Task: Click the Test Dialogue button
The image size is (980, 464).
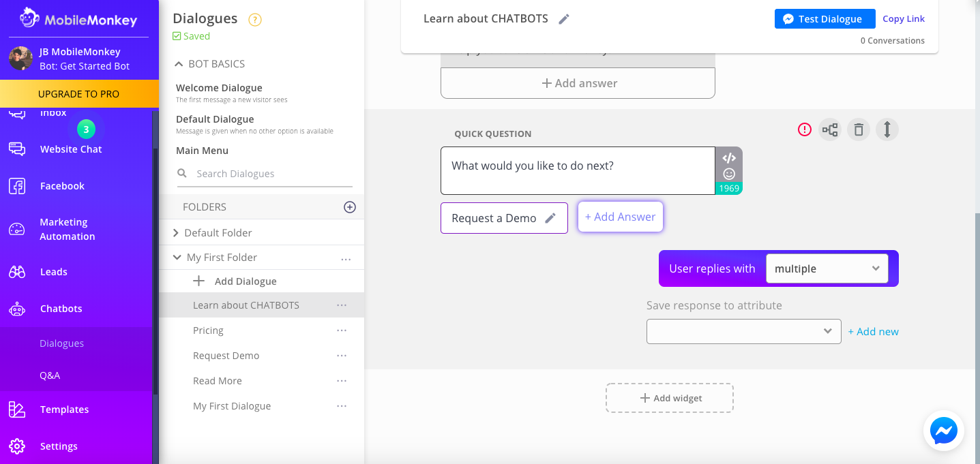Action: (825, 18)
